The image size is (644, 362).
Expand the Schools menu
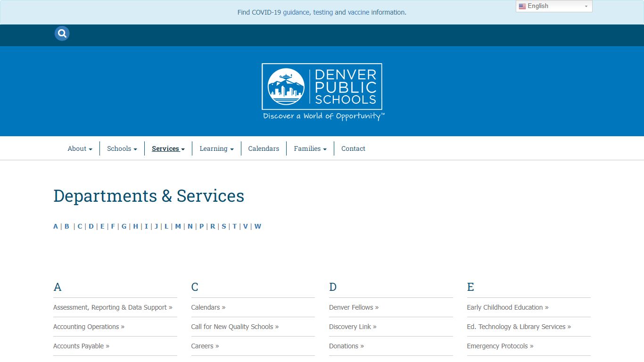pyautogui.click(x=122, y=148)
